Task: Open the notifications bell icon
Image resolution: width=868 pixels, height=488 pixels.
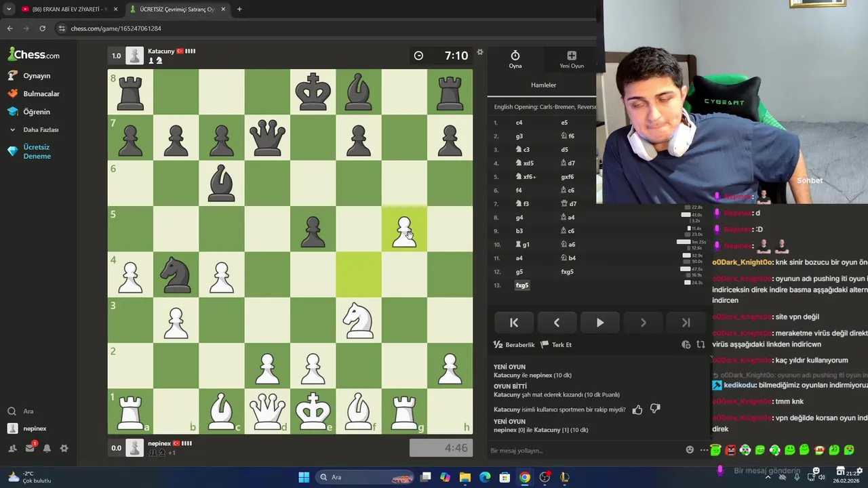Action: click(47, 448)
